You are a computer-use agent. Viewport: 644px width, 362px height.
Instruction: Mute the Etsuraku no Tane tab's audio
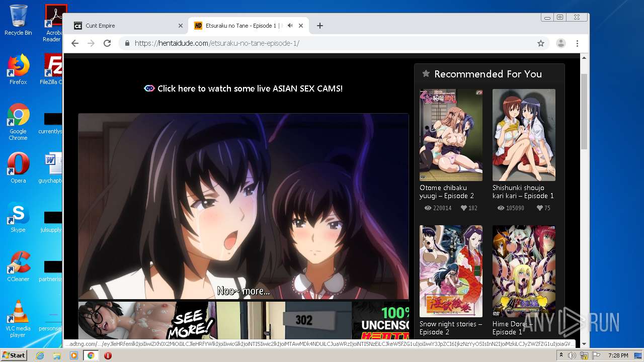[290, 26]
